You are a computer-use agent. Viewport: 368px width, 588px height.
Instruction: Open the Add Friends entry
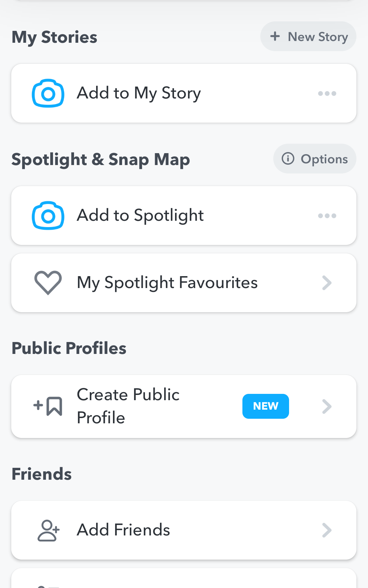(x=184, y=530)
